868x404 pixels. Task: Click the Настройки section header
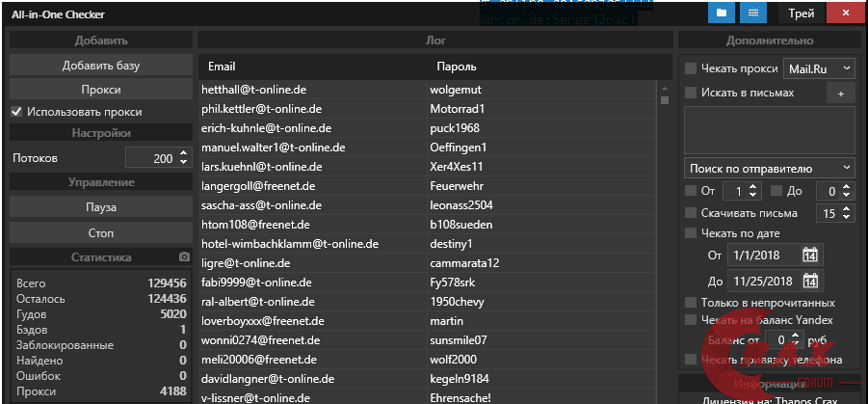(x=101, y=133)
